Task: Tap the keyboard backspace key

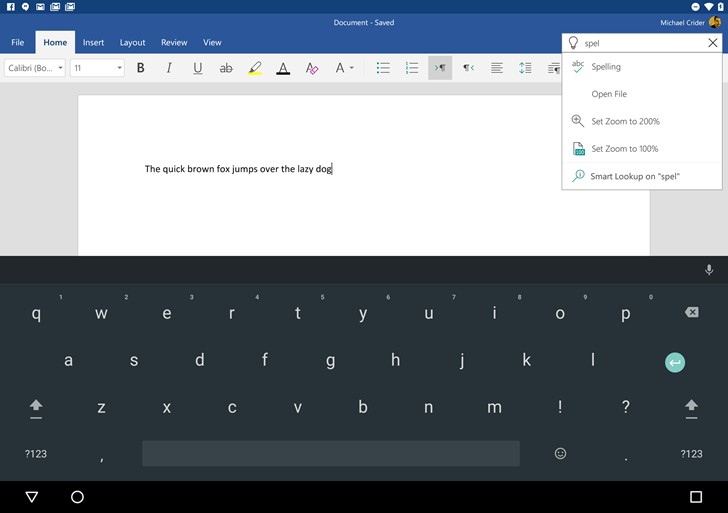Action: click(691, 312)
